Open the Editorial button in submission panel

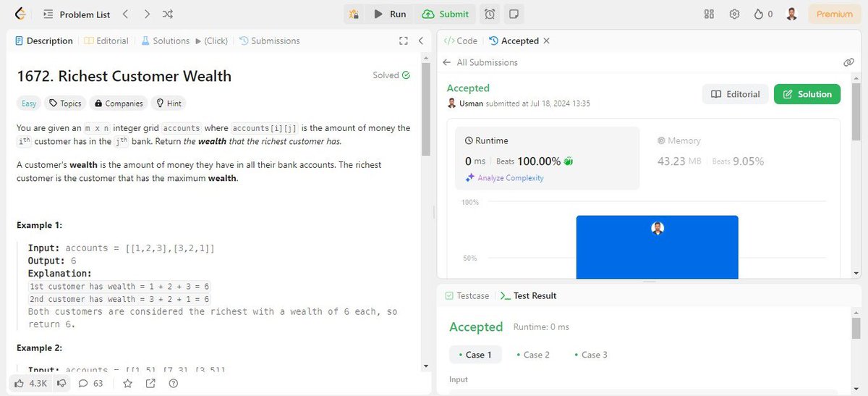[x=735, y=94]
